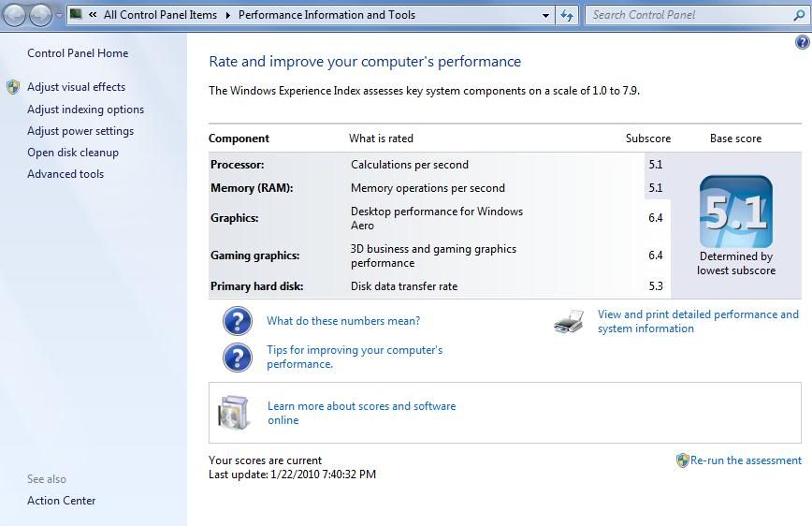Click the 5.1 base score badge
Image resolution: width=812 pixels, height=526 pixels.
pyautogui.click(x=736, y=212)
